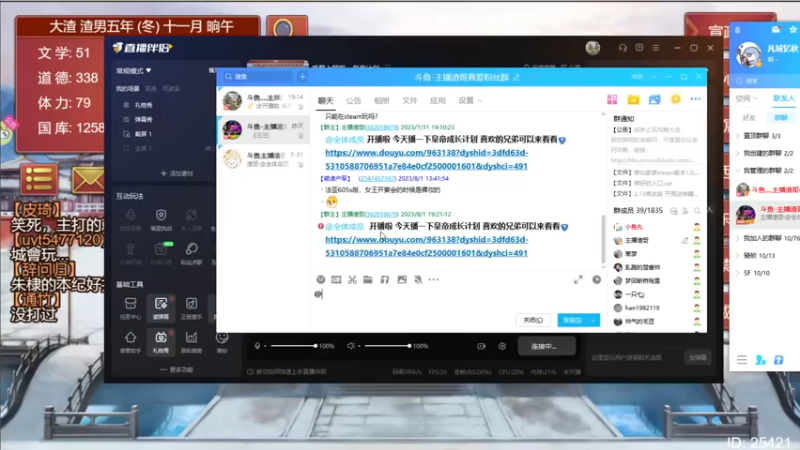Expand 我管理的群聊 2/2 group
This screenshot has height=450, width=800.
tap(765, 170)
